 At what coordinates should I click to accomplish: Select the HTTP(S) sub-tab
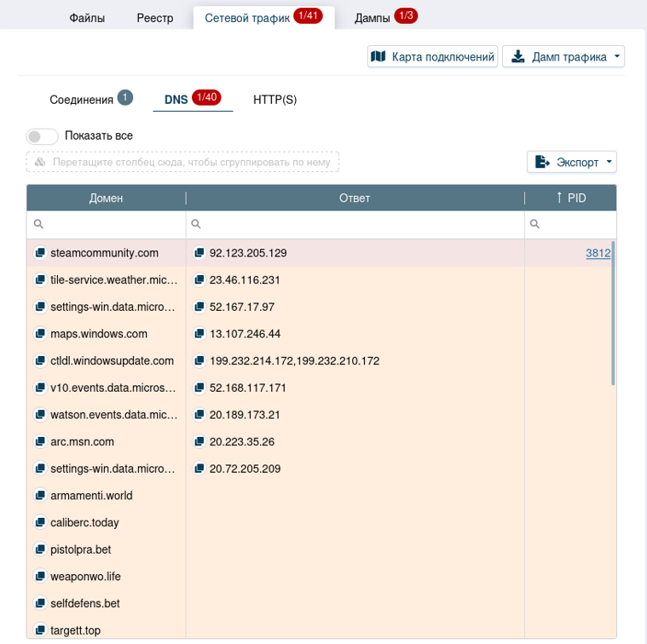pos(274,100)
